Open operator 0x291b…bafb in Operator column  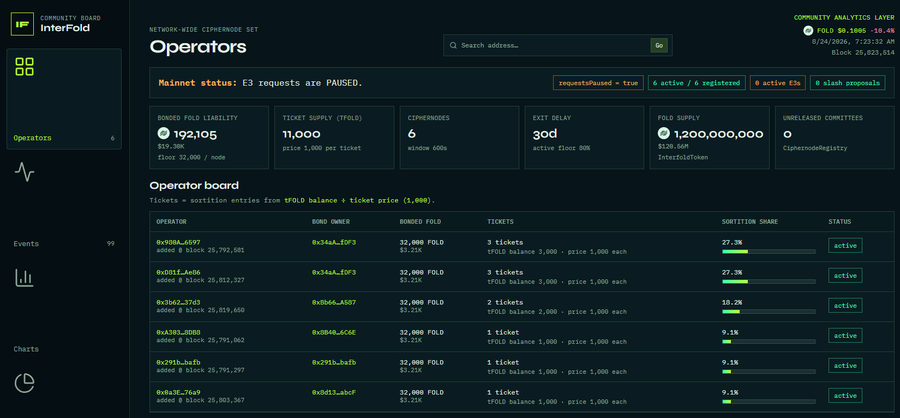[179, 362]
